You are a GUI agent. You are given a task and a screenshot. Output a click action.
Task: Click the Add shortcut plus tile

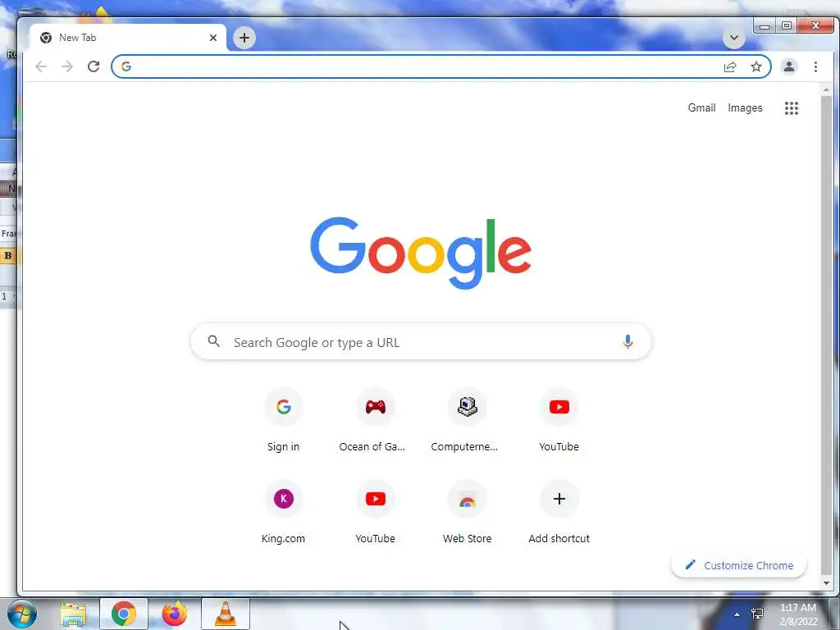pyautogui.click(x=559, y=513)
